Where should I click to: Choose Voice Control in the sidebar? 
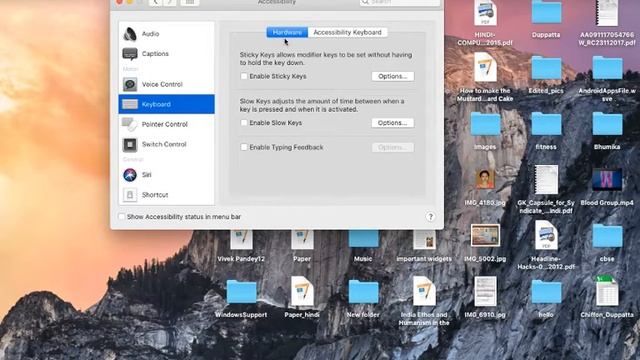tap(166, 84)
